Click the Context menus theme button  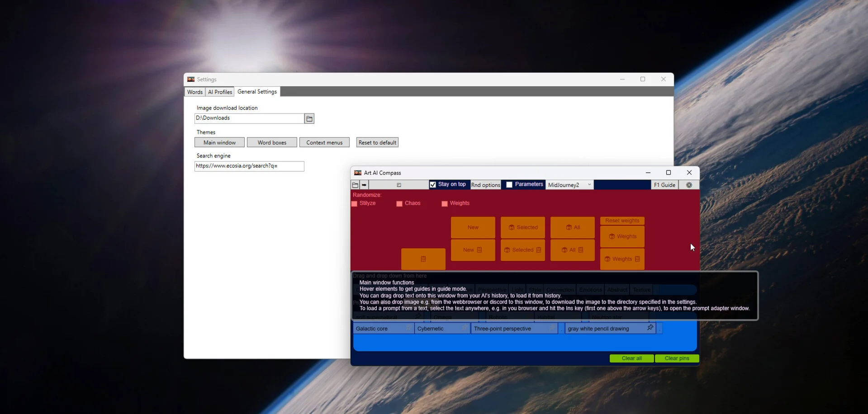coord(324,142)
